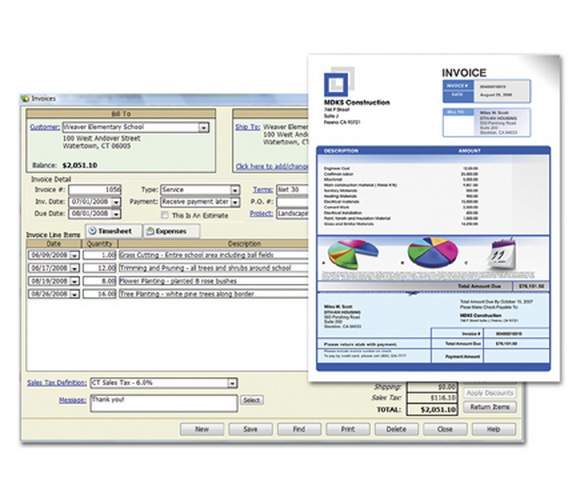Click the quantity field showing 12.00
The height and width of the screenshot is (480, 576).
[x=100, y=268]
